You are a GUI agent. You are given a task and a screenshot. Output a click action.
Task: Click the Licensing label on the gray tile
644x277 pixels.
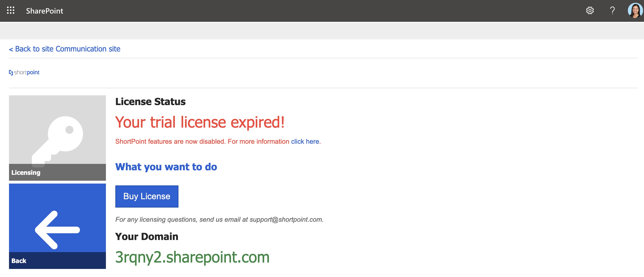tap(26, 172)
